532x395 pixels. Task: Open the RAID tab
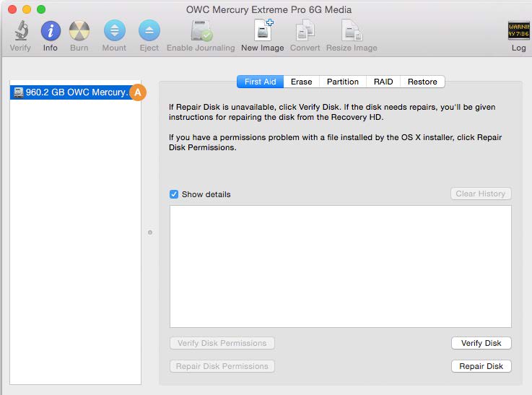pos(383,82)
